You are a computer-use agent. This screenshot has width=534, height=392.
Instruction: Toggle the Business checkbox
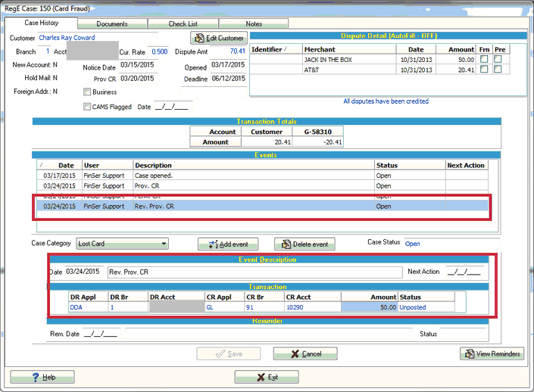[x=87, y=92]
